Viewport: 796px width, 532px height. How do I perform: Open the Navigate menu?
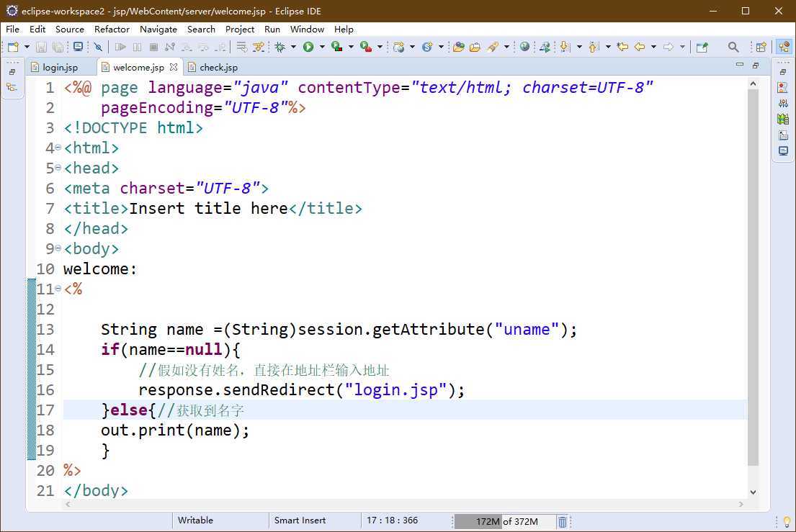(x=158, y=29)
